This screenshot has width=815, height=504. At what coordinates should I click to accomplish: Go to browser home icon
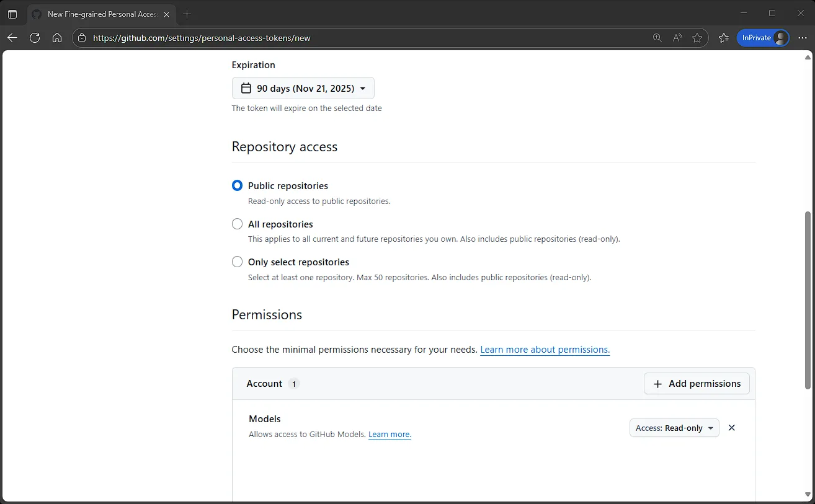(x=57, y=38)
